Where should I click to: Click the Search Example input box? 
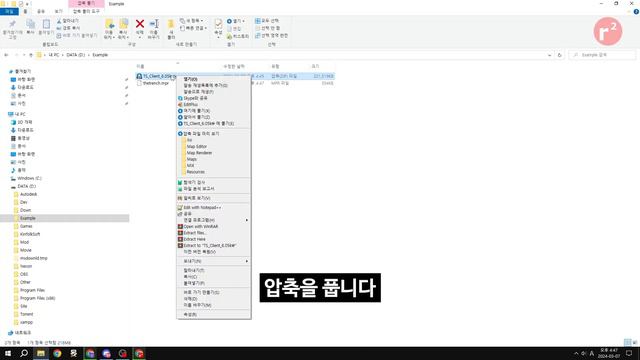tap(602, 55)
